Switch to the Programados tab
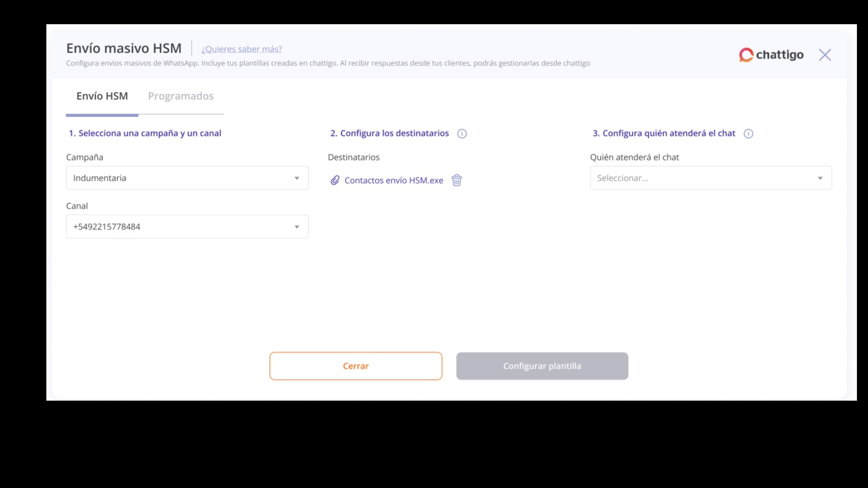The height and width of the screenshot is (488, 868). (x=181, y=96)
